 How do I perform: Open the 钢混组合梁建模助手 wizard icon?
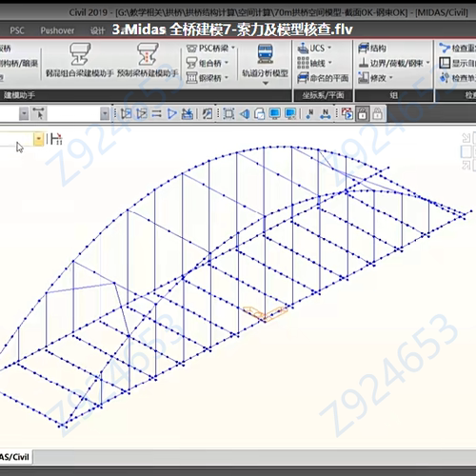point(80,54)
